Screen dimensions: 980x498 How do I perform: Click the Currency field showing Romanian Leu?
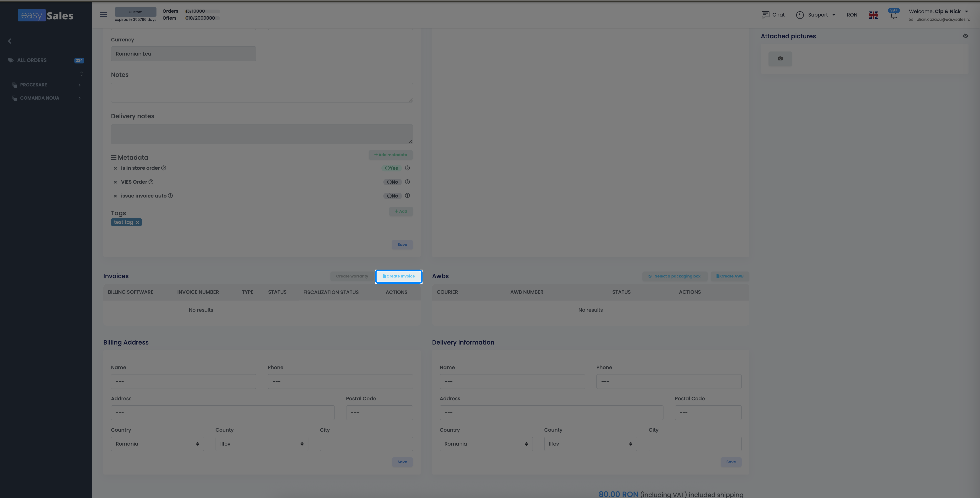tap(183, 54)
